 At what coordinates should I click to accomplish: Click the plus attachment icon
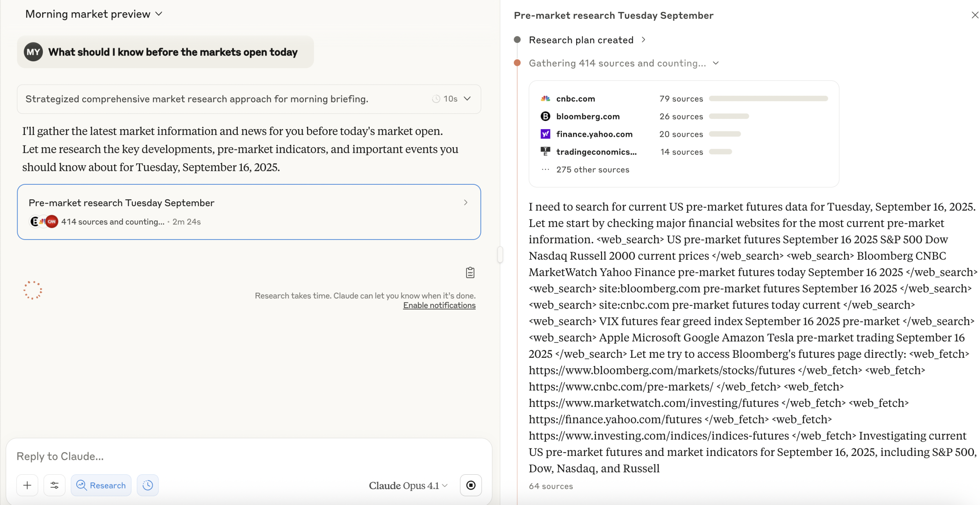coord(27,485)
